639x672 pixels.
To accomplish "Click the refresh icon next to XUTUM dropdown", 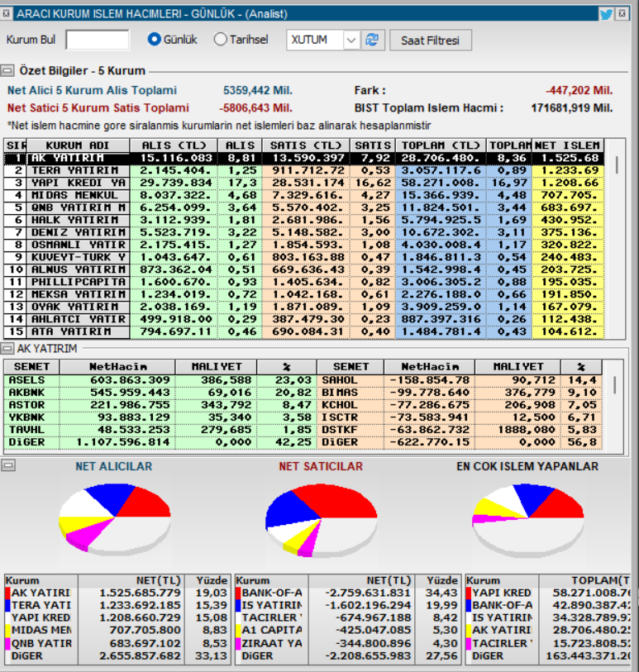I will coord(372,40).
